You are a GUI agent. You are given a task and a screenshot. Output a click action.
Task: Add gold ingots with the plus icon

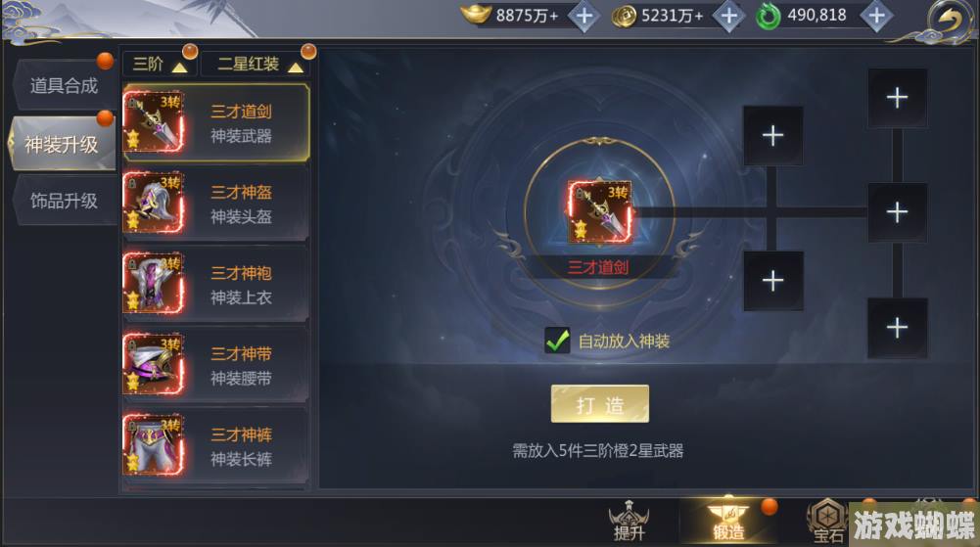pyautogui.click(x=583, y=16)
